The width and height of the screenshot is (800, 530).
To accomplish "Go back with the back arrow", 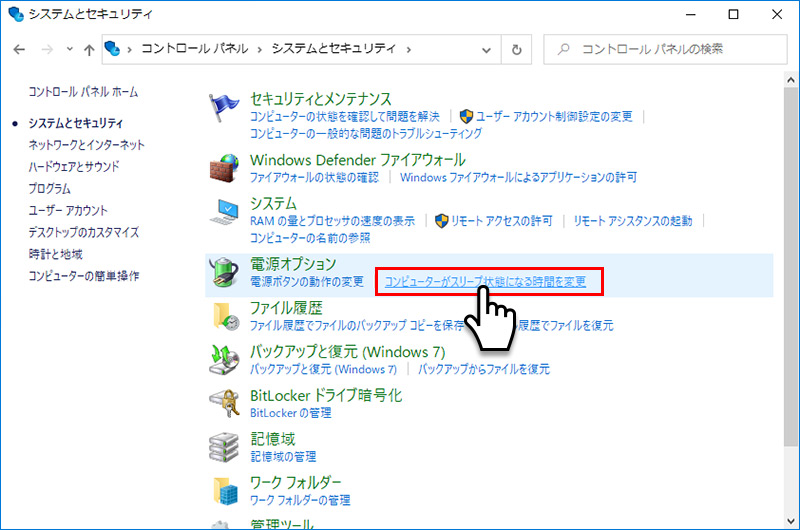I will [x=19, y=49].
